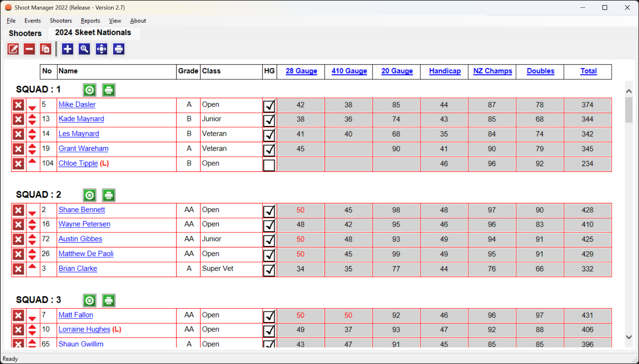Click the blue crosshair target toolbar icon
This screenshot has height=364, width=639.
coord(101,49)
